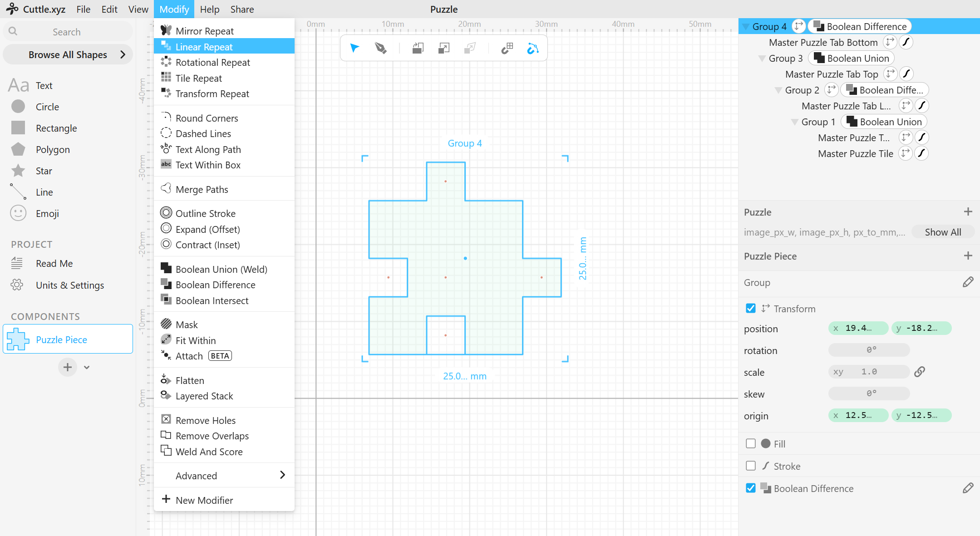Click the pencil icon next to Boolean Difference modifier
Image resolution: width=980 pixels, height=536 pixels.
968,488
